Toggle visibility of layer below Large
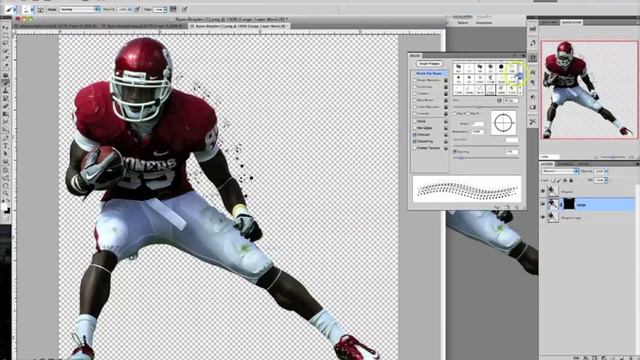Image resolution: width=640 pixels, height=360 pixels. pos(543,217)
